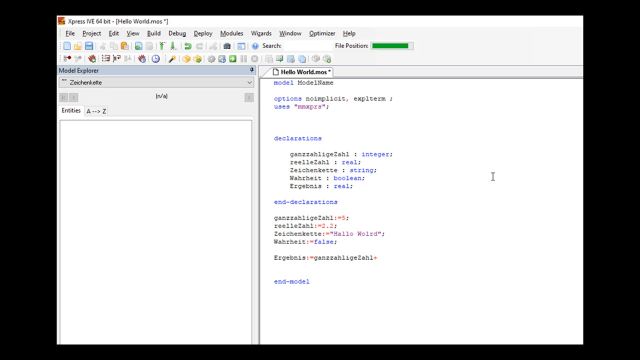The image size is (640, 360).
Task: Click the red hand stop icon
Action: click(142, 59)
